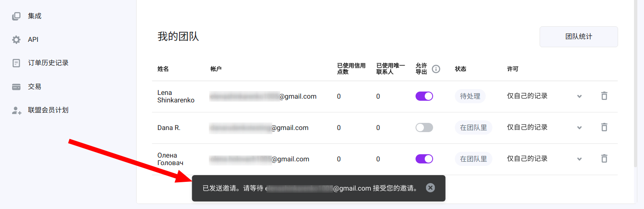The image size is (644, 209).
Task: Click the 姓名 column header
Action: pyautogui.click(x=163, y=69)
